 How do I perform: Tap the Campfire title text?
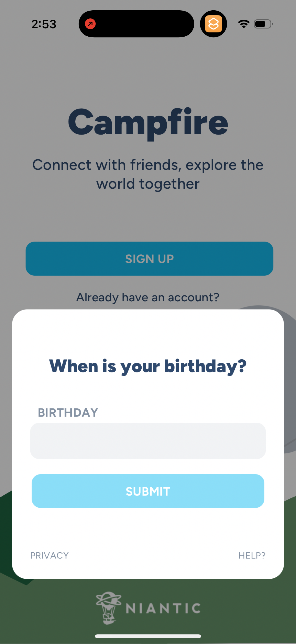148,123
